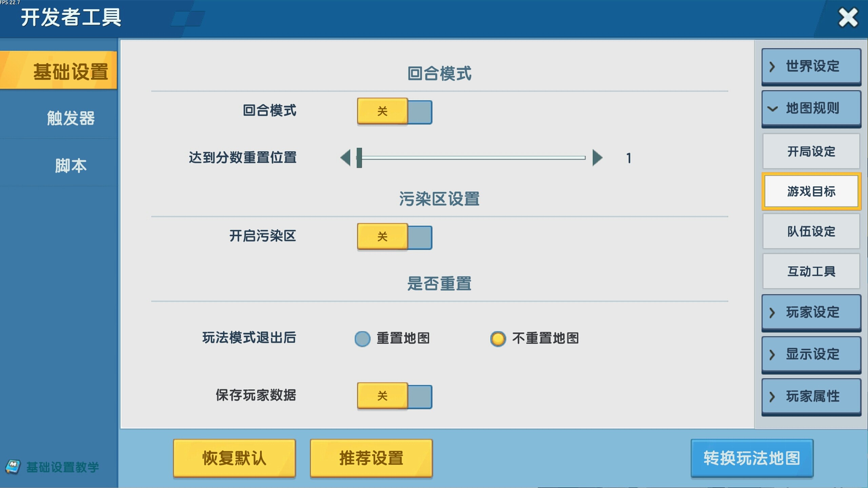Open the 脚本 tab
The height and width of the screenshot is (488, 868).
(x=71, y=166)
